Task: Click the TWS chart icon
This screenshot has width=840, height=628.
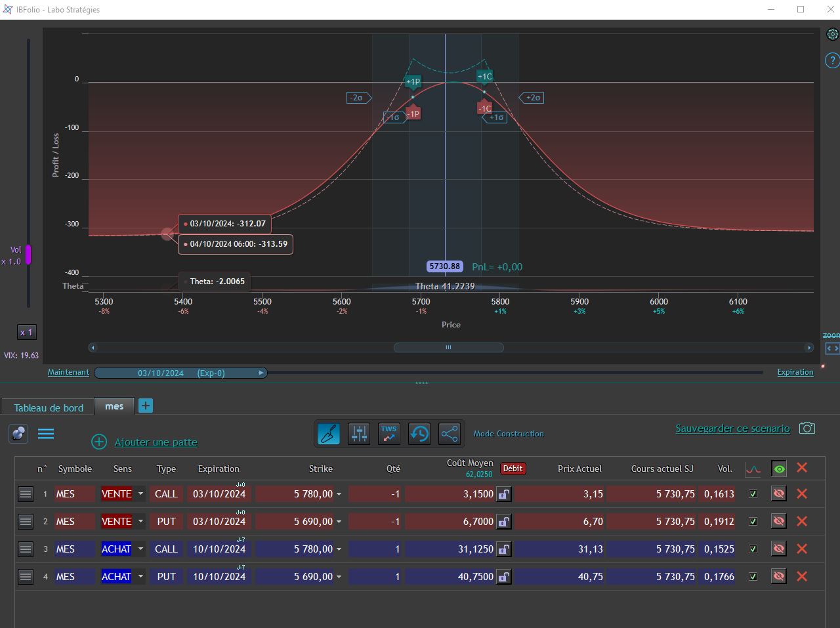Action: (389, 434)
